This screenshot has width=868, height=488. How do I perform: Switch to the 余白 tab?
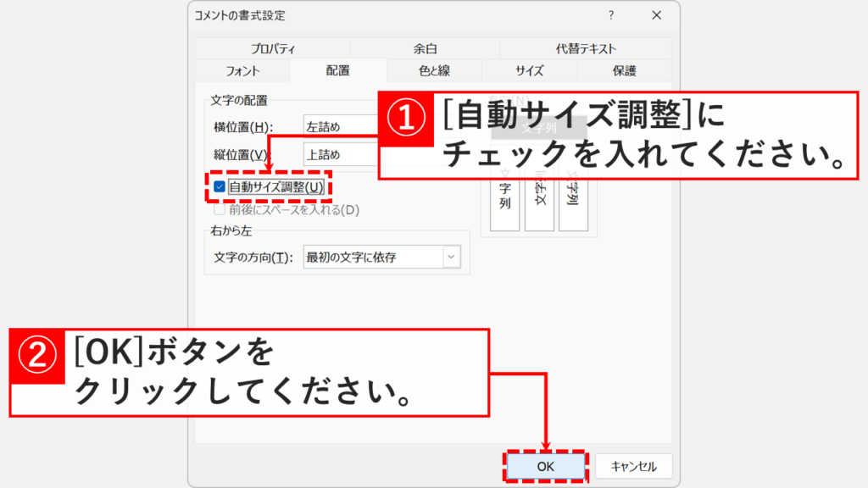(x=426, y=48)
